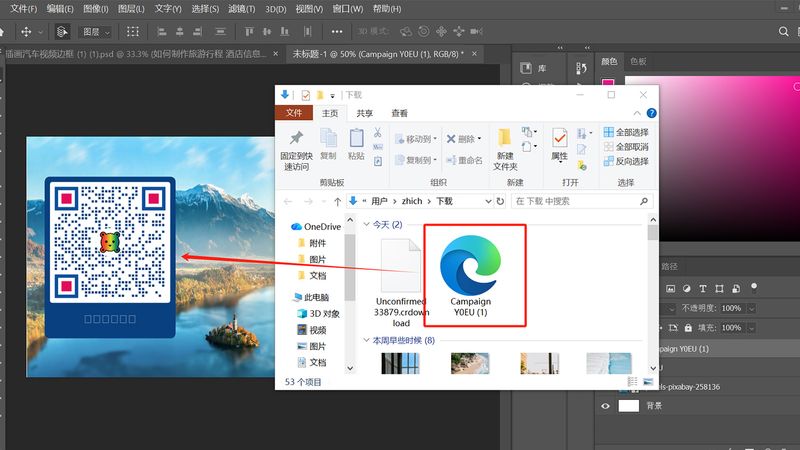Click 固定到快速访问 pin button
Viewport: 800px width, 450px height.
pos(296,151)
